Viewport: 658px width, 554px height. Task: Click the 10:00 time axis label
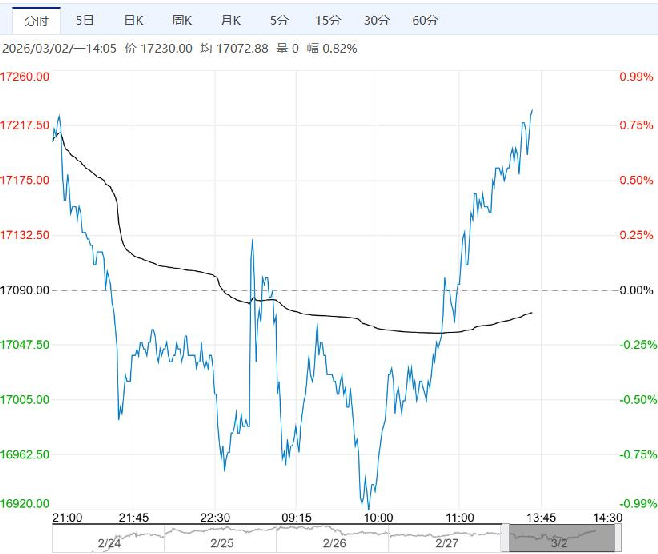378,518
